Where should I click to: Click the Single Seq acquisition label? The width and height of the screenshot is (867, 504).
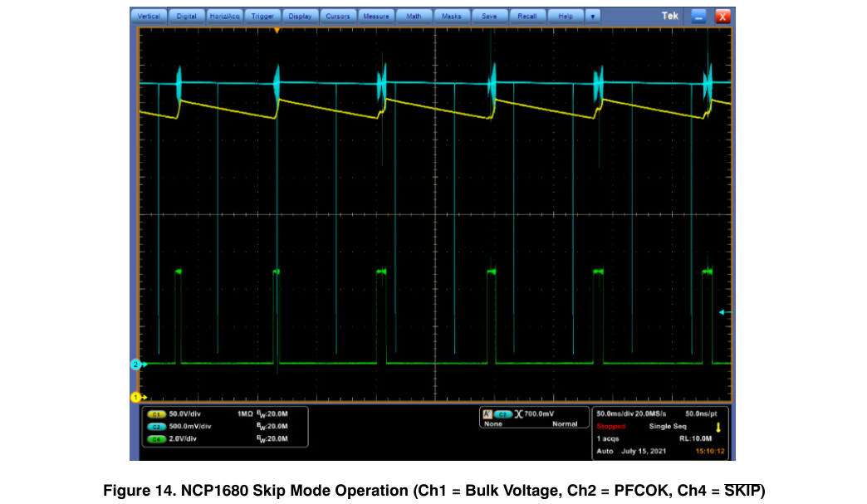668,427
